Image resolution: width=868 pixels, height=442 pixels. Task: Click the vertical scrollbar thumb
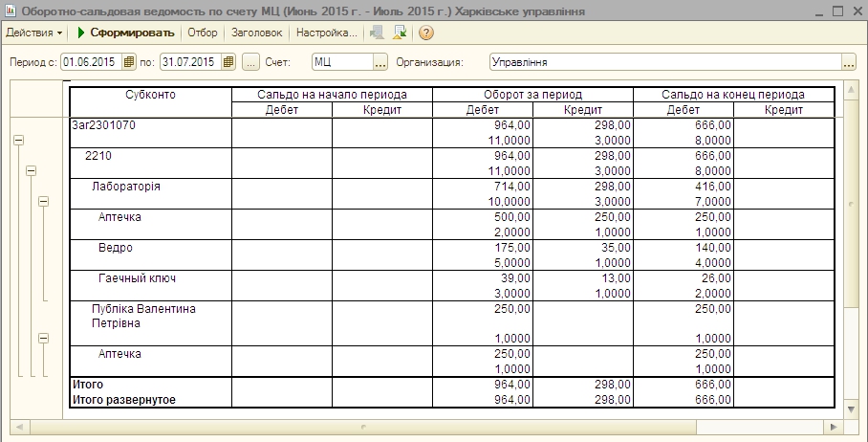(x=852, y=203)
